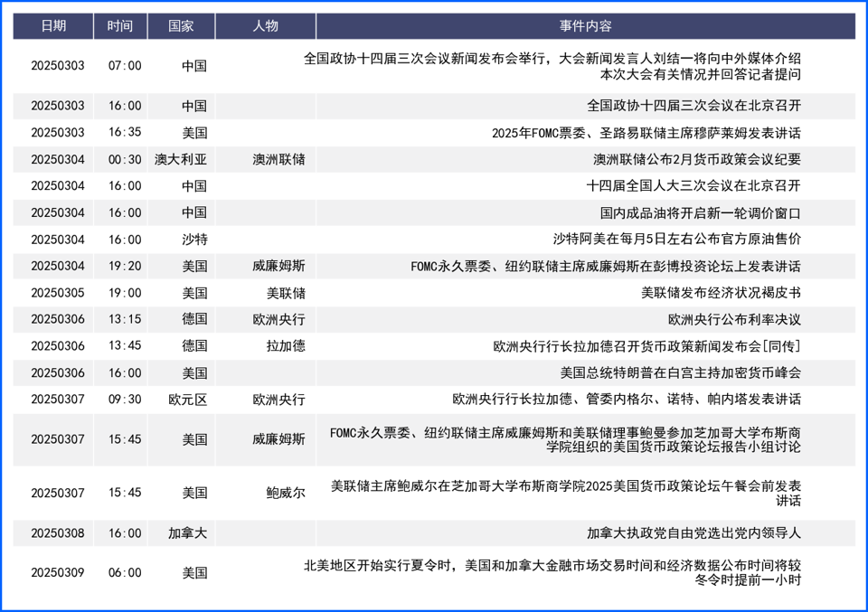
Task: Click the 事件内容 column header
Action: click(x=585, y=26)
